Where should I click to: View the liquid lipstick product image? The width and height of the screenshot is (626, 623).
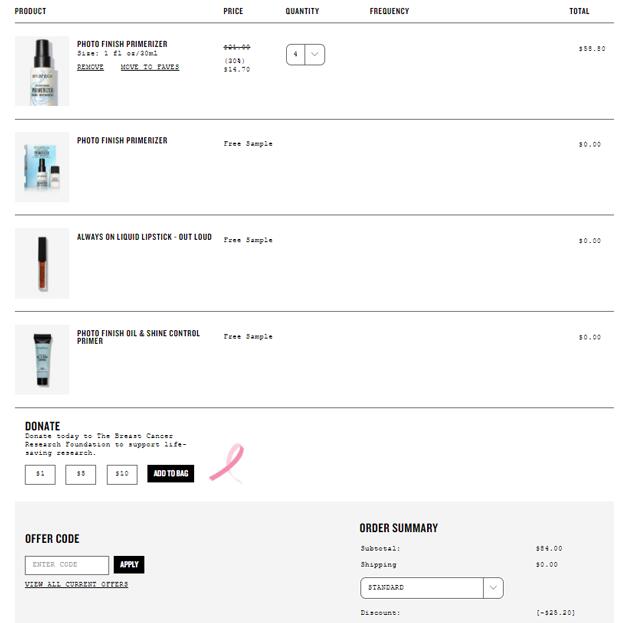click(42, 263)
